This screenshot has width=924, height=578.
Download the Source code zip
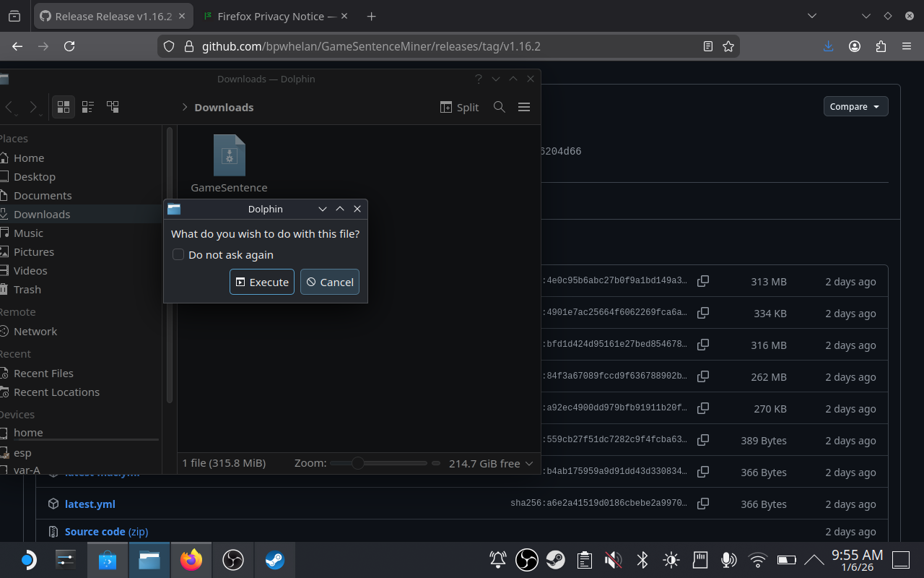(x=105, y=531)
